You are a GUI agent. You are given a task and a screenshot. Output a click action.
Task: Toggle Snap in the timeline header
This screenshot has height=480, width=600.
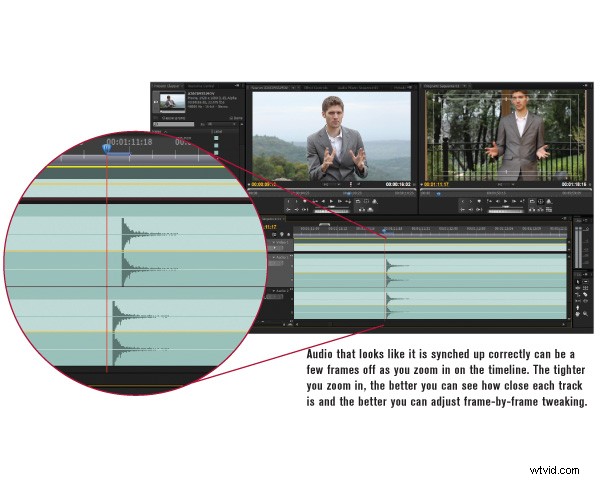[274, 234]
